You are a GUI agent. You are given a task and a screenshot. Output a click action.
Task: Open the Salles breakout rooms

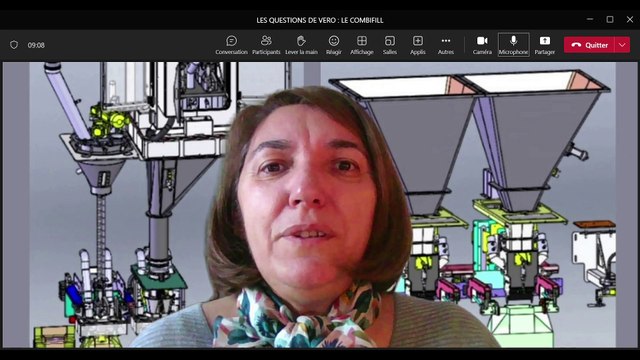390,45
